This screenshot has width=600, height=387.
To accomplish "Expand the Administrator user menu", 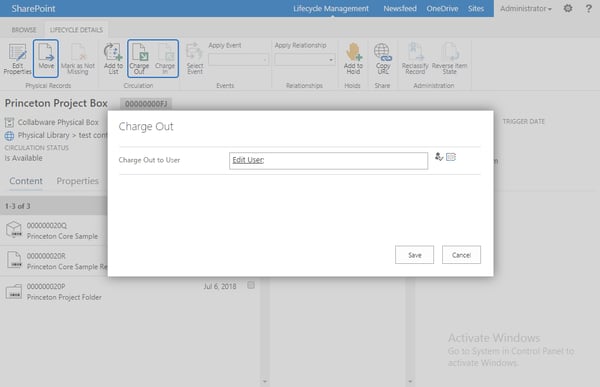I will click(x=526, y=8).
